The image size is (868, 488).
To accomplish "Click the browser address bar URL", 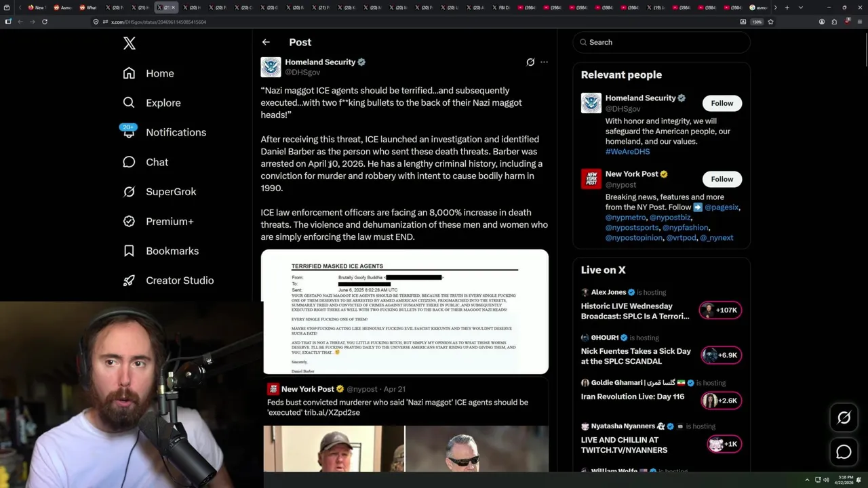I will point(159,22).
